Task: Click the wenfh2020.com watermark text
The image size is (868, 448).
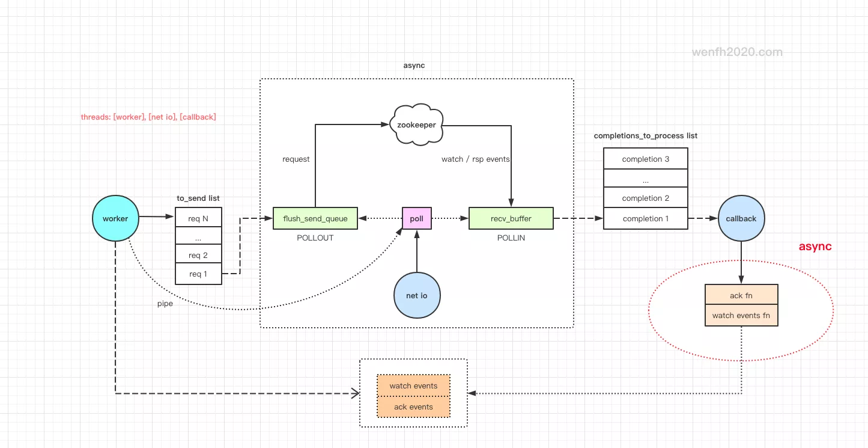Action: coord(737,52)
